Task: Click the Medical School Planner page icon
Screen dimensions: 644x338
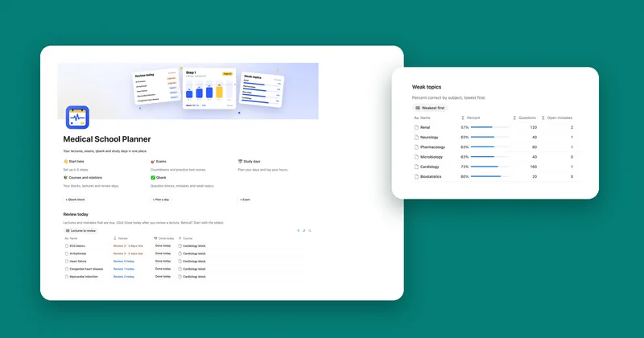Action: (77, 117)
